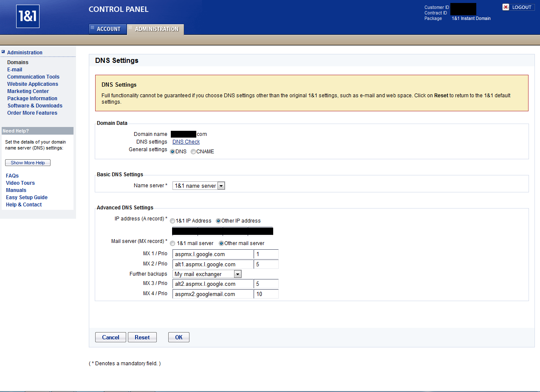Open the Help & Contact link
The image size is (540, 392).
(x=24, y=205)
